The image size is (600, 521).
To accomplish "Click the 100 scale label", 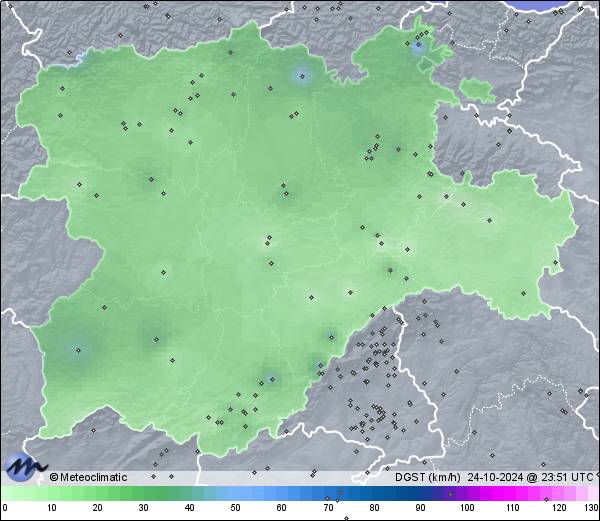I will tap(467, 508).
